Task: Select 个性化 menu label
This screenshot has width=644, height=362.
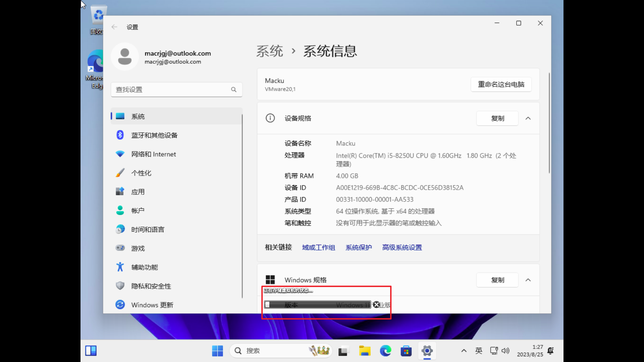Action: point(141,173)
